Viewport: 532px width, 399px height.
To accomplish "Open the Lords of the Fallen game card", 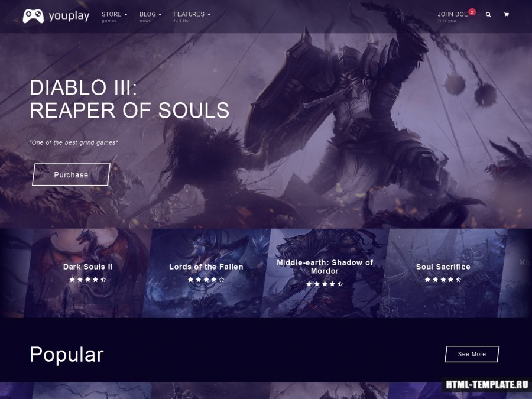I will pos(206,273).
